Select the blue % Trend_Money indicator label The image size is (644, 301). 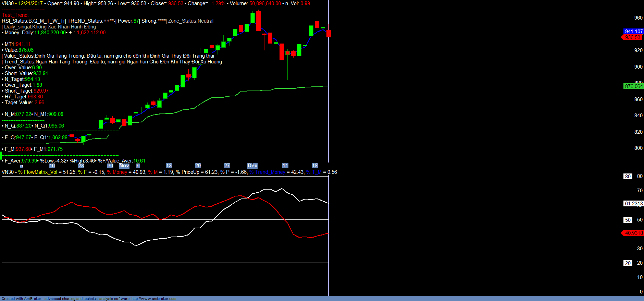coord(267,172)
